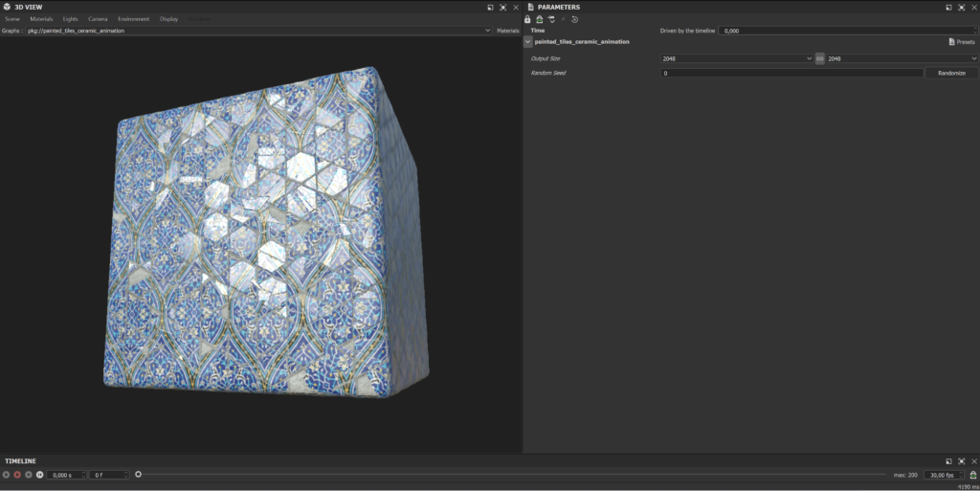
Task: Click the lock icon in Parameters toolbar
Action: 527,19
